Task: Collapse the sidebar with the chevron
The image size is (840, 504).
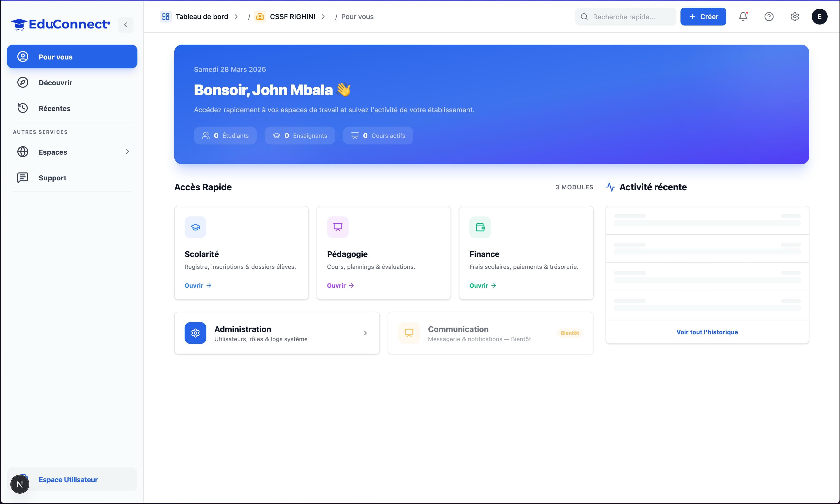Action: 126,25
